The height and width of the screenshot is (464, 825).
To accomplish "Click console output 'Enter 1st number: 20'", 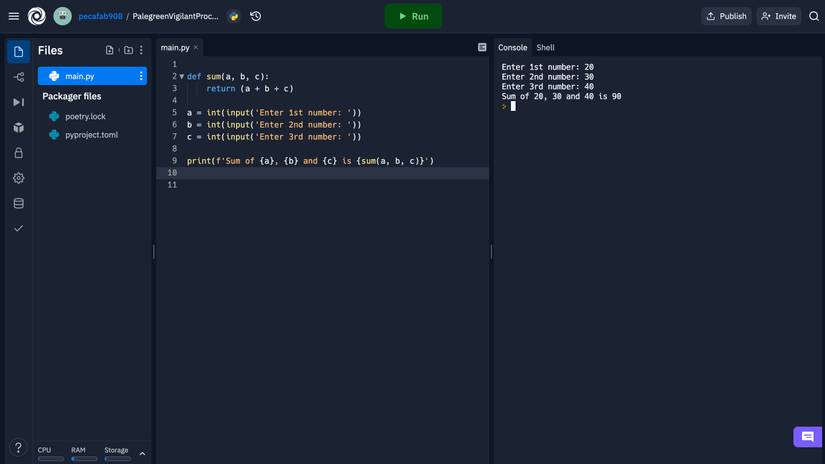I will pos(547,67).
